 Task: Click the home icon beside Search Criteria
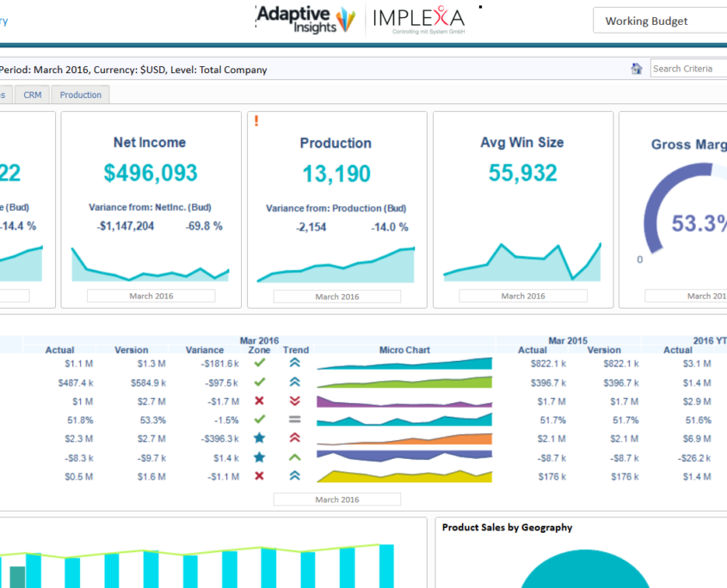(637, 69)
